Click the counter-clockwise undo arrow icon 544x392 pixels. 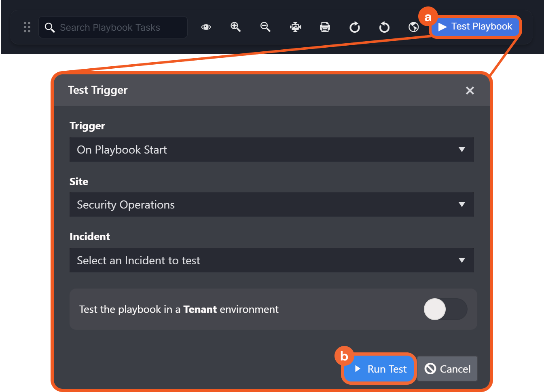(x=384, y=27)
